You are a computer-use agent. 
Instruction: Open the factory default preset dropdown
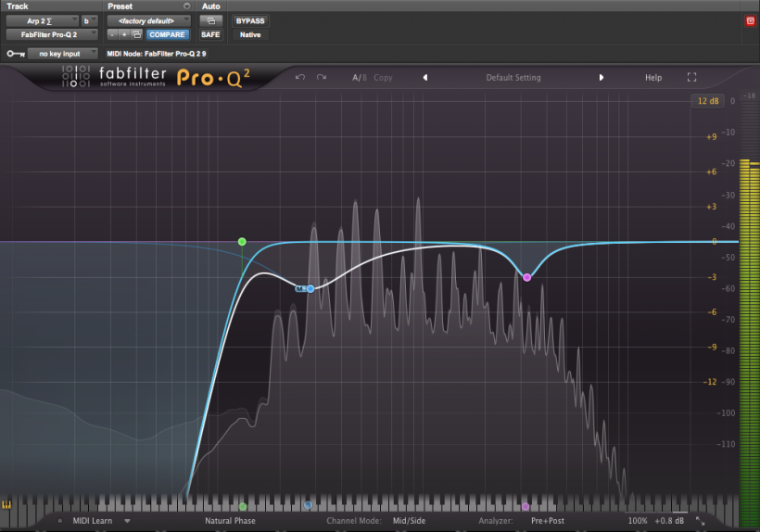click(x=149, y=20)
